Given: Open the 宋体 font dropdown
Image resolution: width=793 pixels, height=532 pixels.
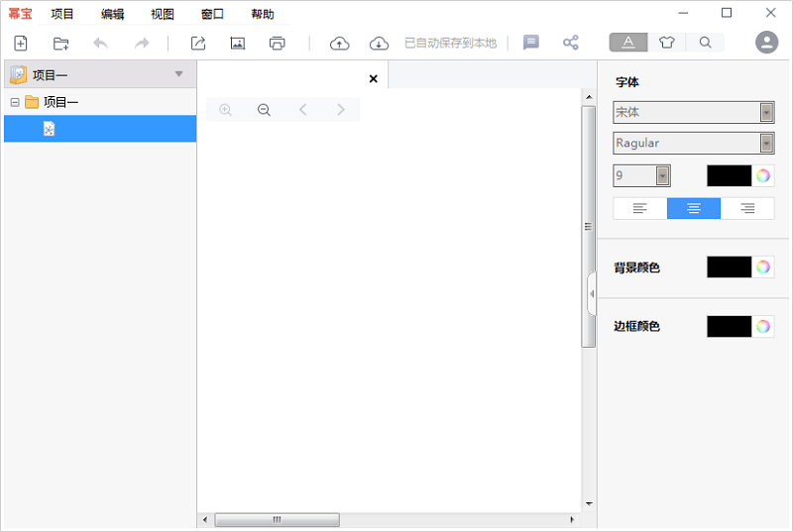Looking at the screenshot, I should click(766, 112).
